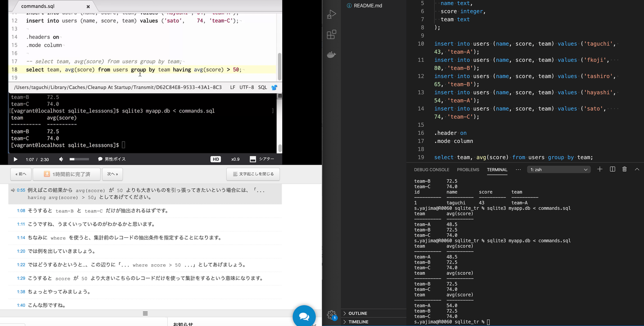The image size is (644, 326).
Task: Mute the video with speaker icon
Action: pos(61,159)
